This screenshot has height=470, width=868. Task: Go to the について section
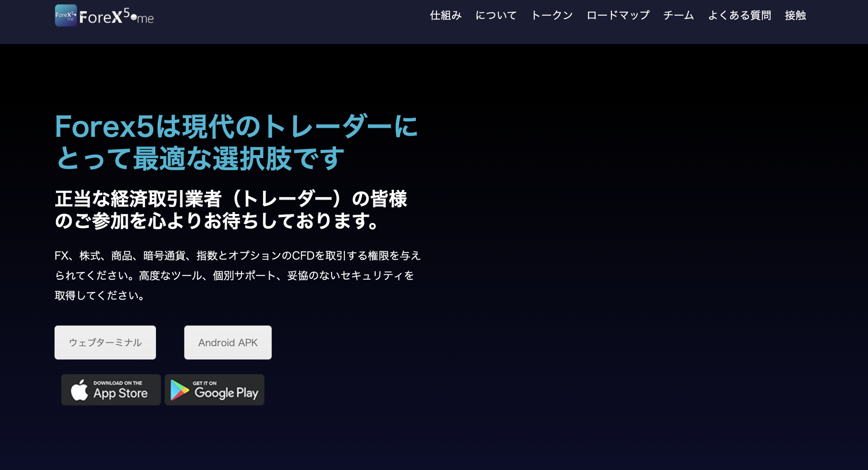point(496,15)
